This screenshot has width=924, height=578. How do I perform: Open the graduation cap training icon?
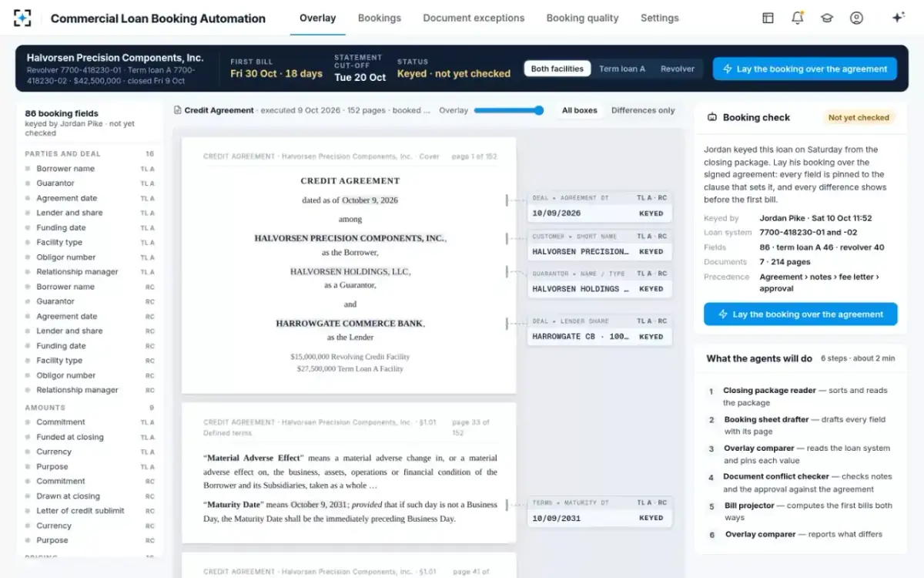827,18
